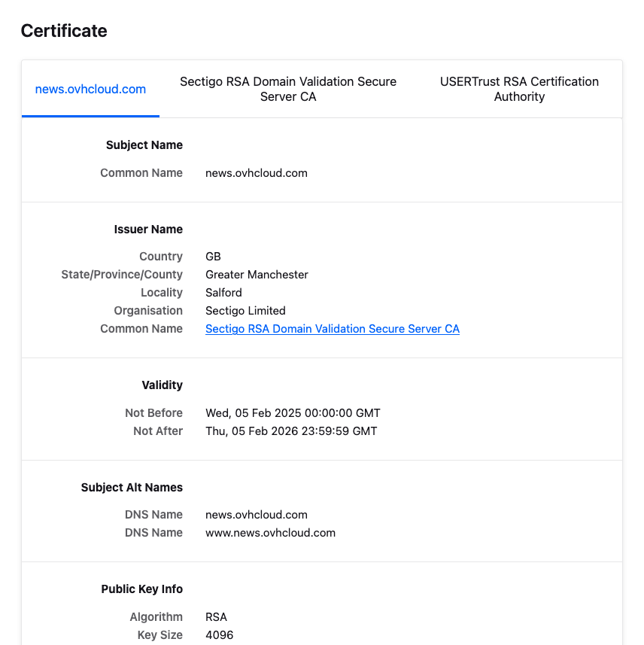Click the Validity section heading
The width and height of the screenshot is (644, 645).
(162, 385)
